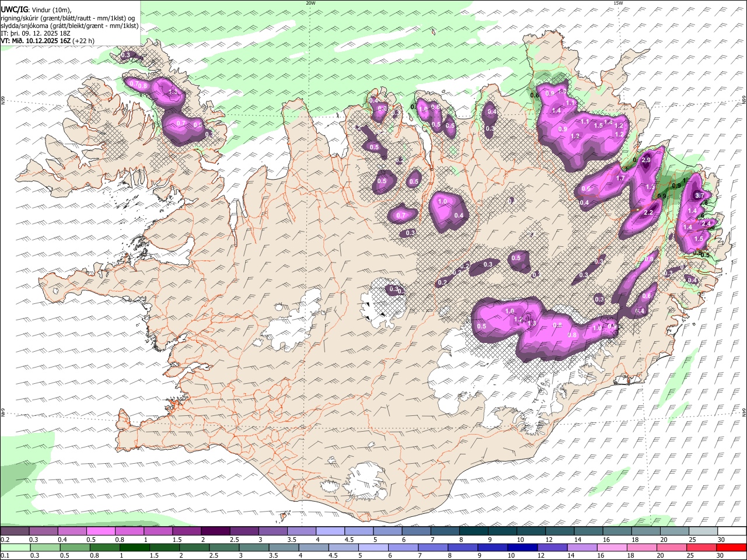Click the 'IT: Þri. 09. 12. 2025 18Z' line

tap(36, 33)
